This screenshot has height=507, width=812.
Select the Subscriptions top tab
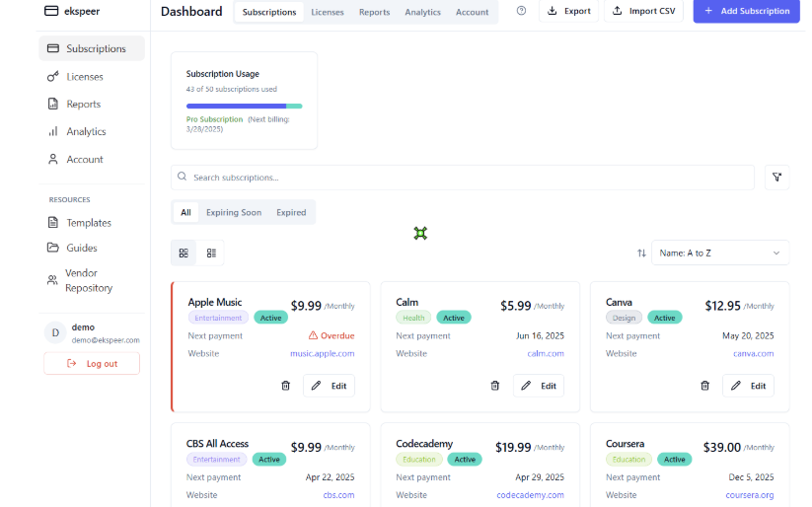[269, 12]
